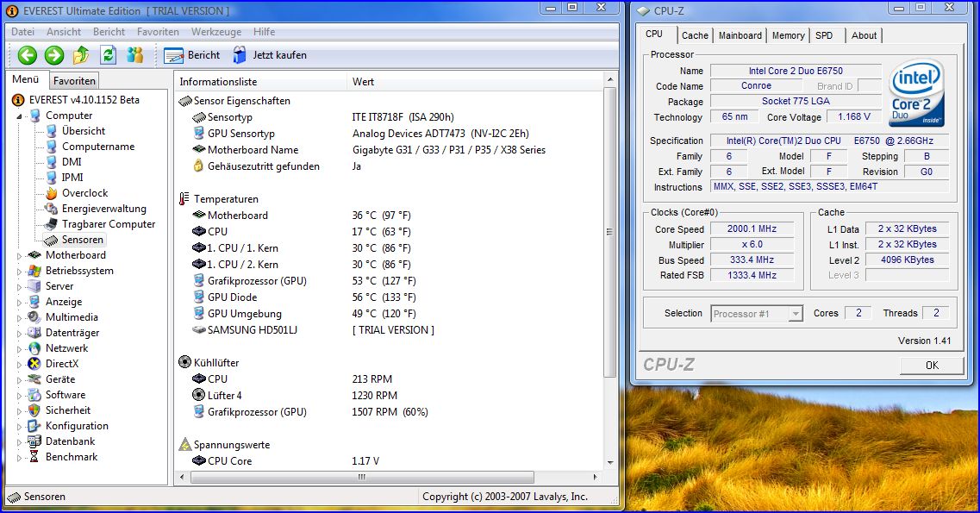Image resolution: width=980 pixels, height=513 pixels.
Task: Open the Favoriten menu
Action: pyautogui.click(x=158, y=32)
